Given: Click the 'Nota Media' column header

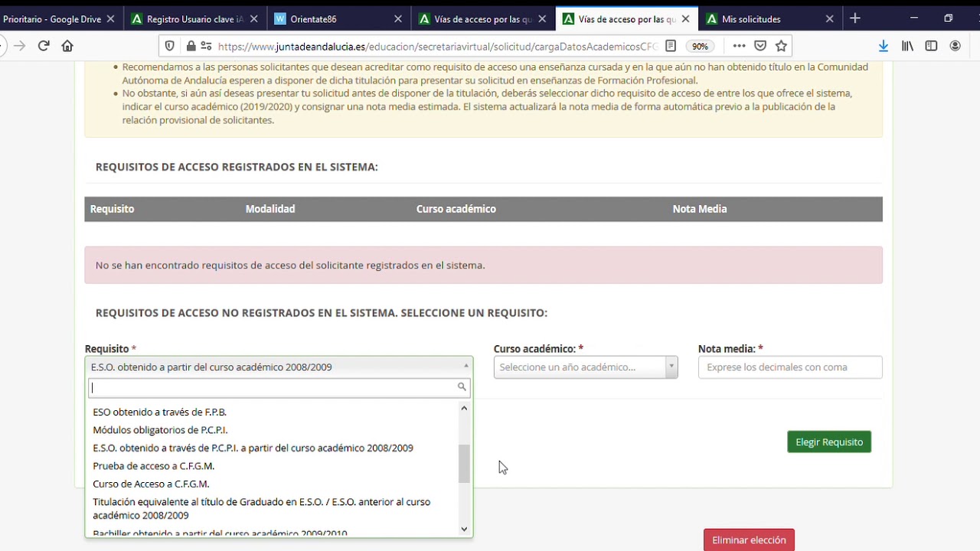Looking at the screenshot, I should pos(700,209).
